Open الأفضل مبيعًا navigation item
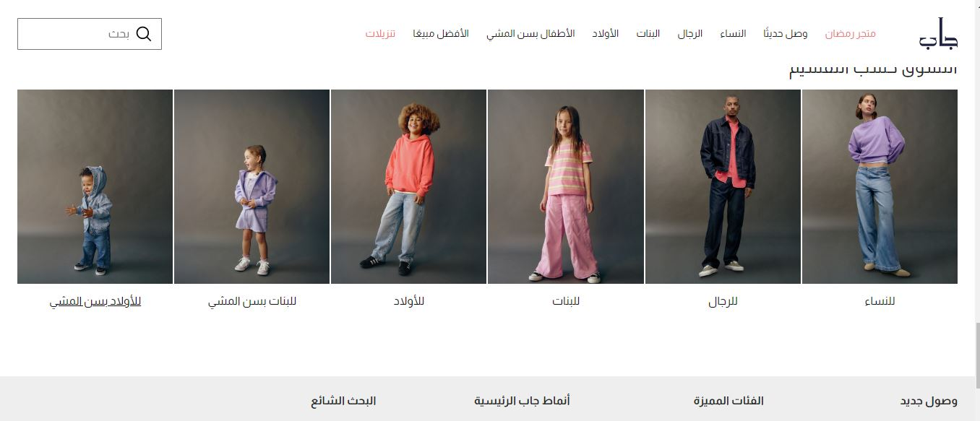Image resolution: width=980 pixels, height=421 pixels. click(x=441, y=34)
